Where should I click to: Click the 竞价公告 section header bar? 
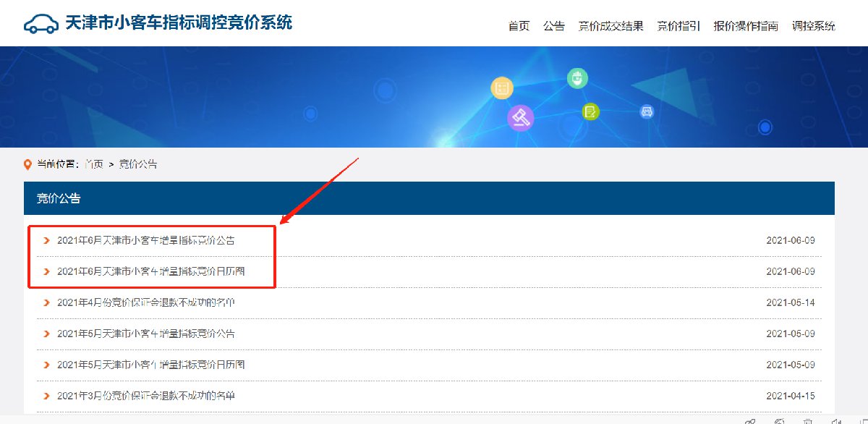click(x=429, y=198)
